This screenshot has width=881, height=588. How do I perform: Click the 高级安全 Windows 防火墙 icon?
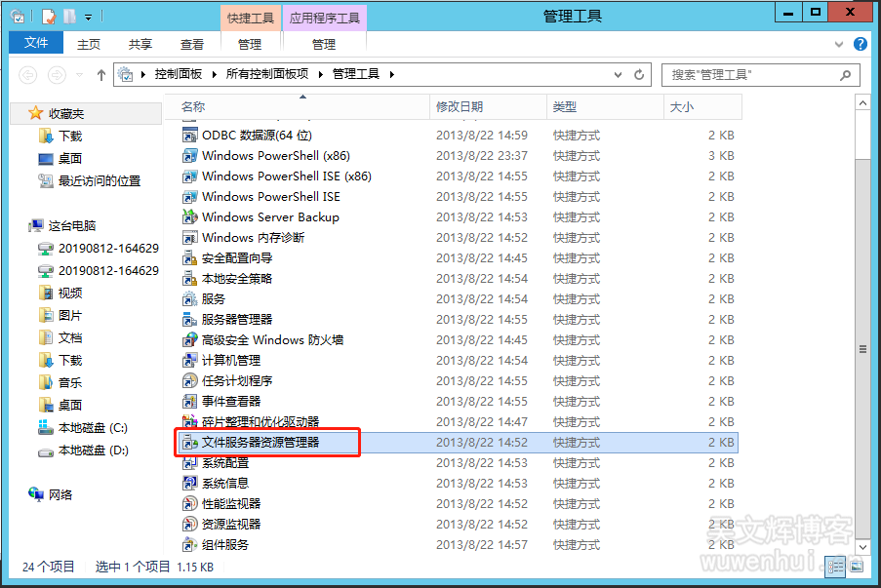tap(190, 340)
